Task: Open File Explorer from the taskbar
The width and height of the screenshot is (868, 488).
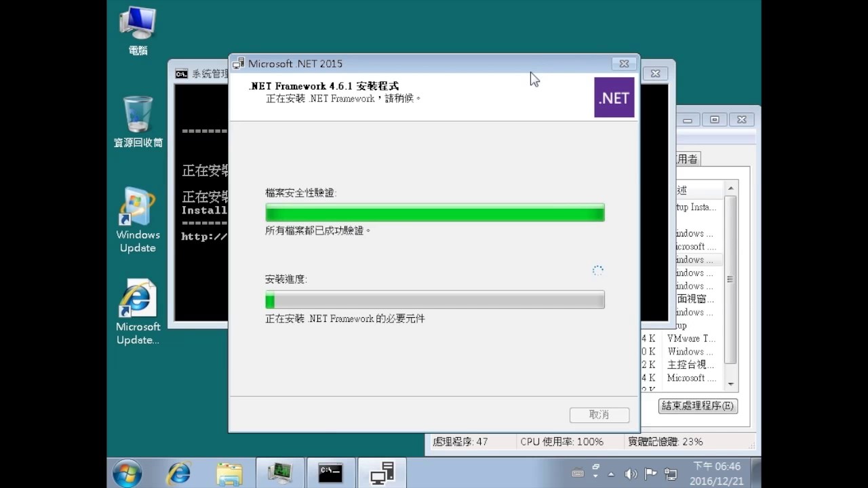Action: [x=229, y=473]
